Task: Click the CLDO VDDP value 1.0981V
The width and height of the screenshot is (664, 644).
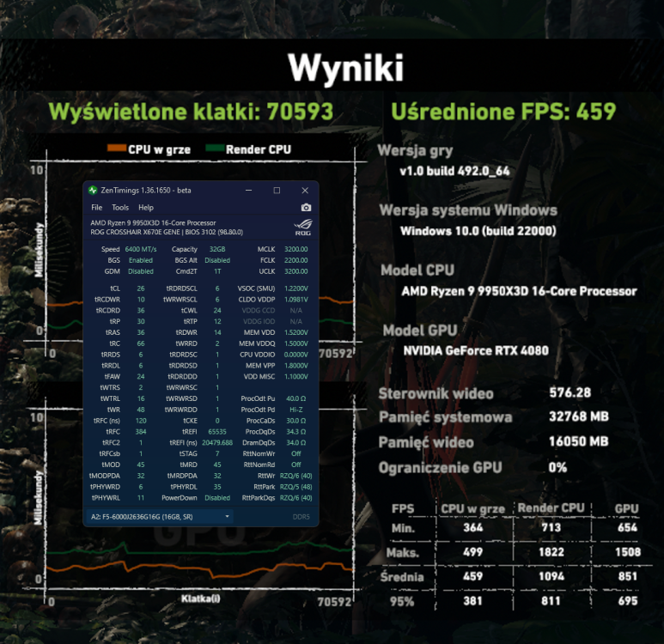Action: click(x=296, y=300)
